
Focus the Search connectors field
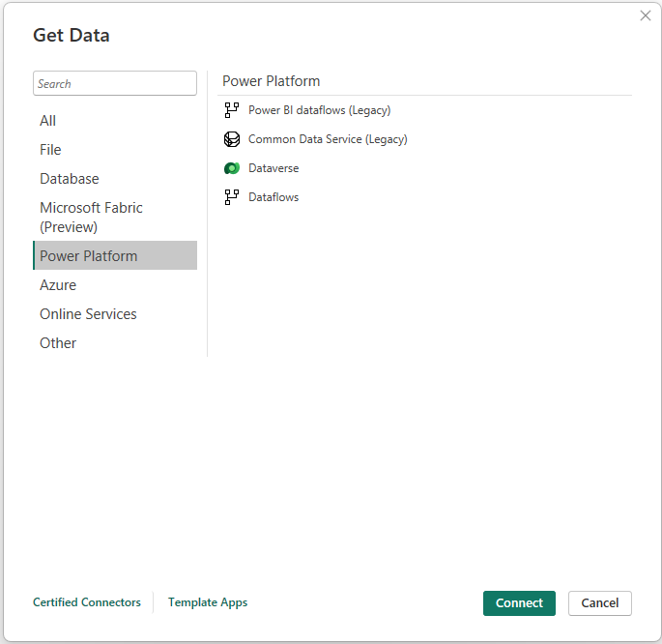(x=115, y=84)
